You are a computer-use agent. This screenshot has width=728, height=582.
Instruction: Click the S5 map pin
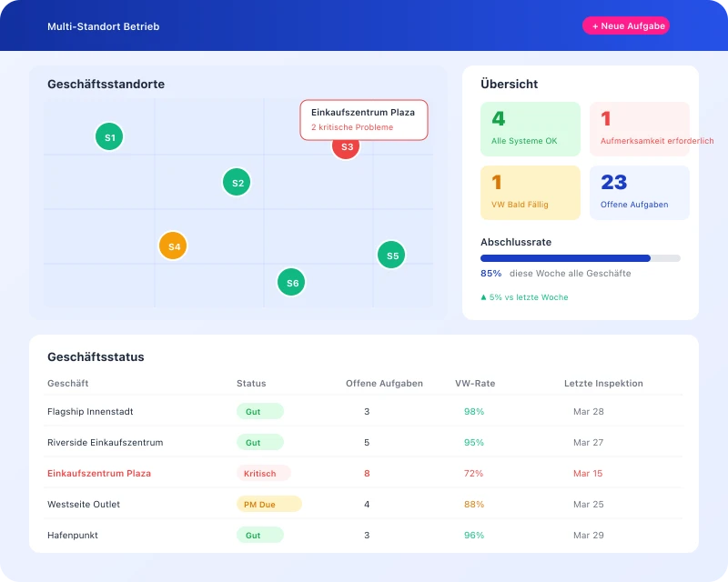[x=391, y=255]
